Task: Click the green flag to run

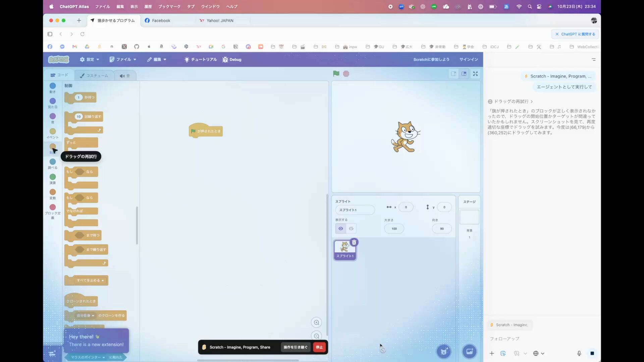Action: pos(336,74)
